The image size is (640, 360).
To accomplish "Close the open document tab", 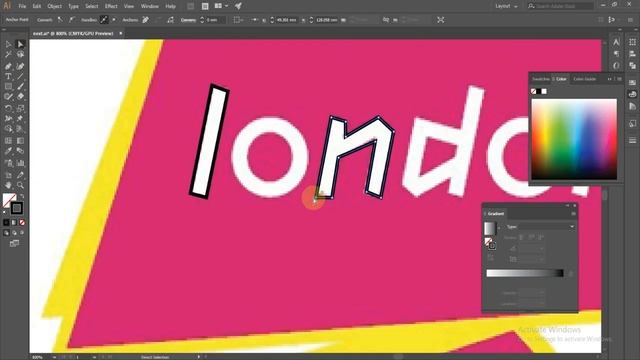I will pyautogui.click(x=121, y=33).
